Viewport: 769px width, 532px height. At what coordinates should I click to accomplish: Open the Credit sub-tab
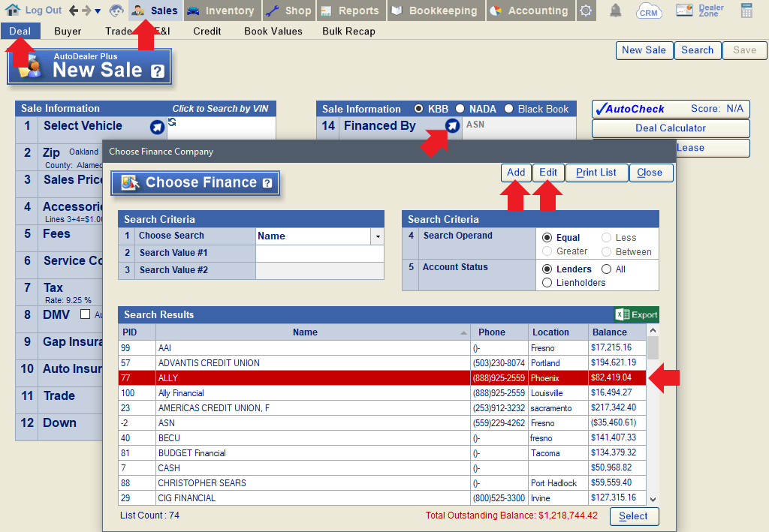[x=207, y=32]
